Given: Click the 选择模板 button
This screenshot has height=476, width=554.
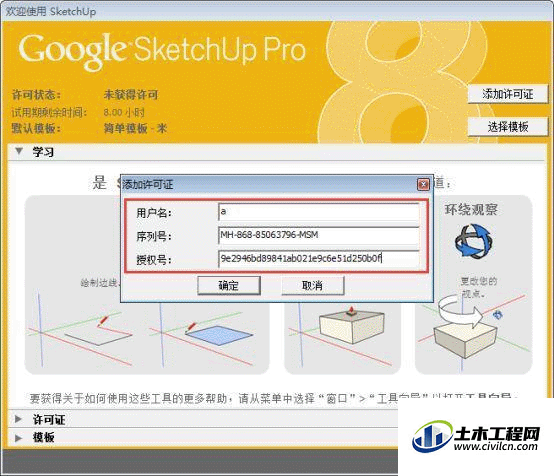Looking at the screenshot, I should click(508, 126).
